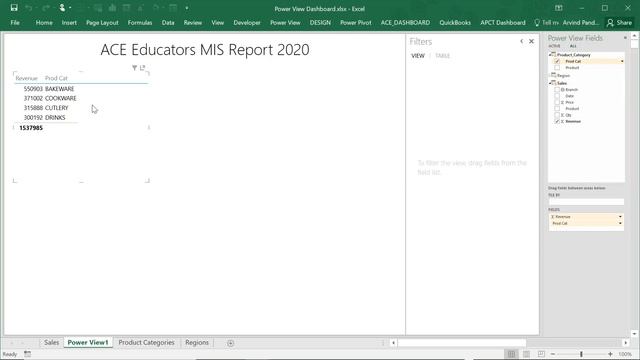Click the TILE BY drop area
The image size is (640, 360).
tap(586, 202)
